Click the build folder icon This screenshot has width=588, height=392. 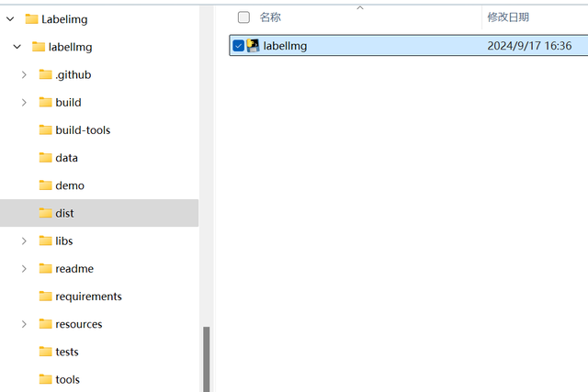click(x=45, y=102)
